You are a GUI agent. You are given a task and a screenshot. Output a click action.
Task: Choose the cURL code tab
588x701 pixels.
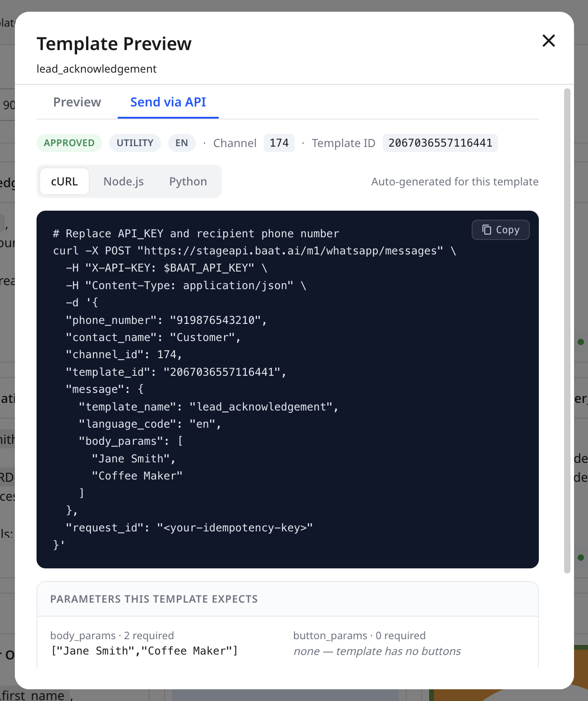click(64, 181)
